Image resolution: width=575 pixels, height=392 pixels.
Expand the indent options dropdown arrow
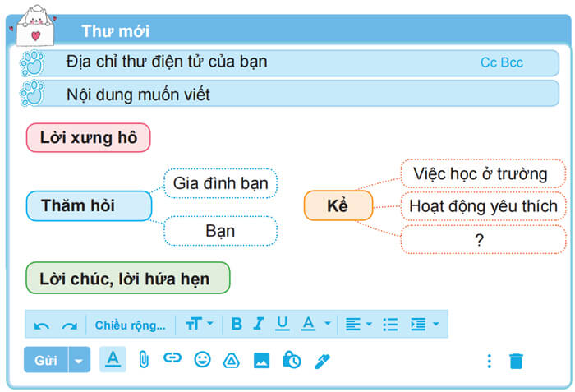(x=435, y=324)
